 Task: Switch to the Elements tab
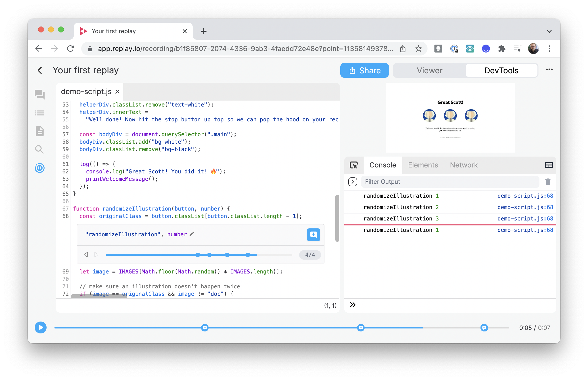click(x=423, y=165)
